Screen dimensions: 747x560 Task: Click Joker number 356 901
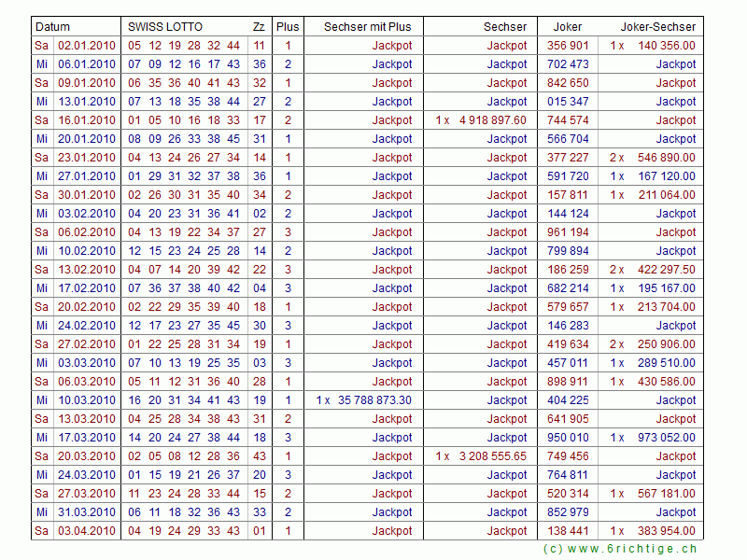(x=568, y=46)
